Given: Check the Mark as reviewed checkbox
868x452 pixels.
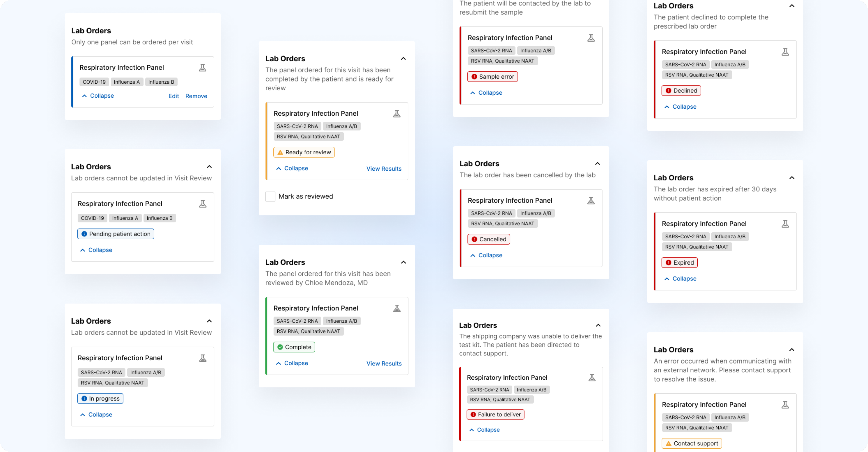Looking at the screenshot, I should (270, 196).
